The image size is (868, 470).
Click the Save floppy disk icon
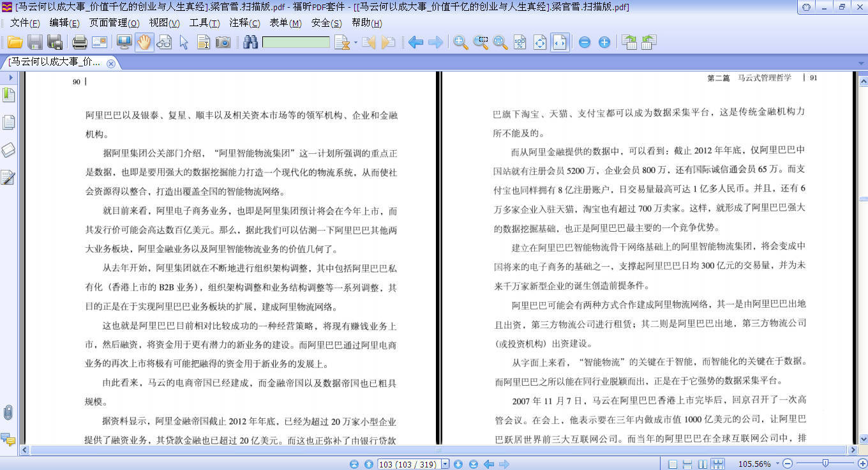pyautogui.click(x=35, y=42)
